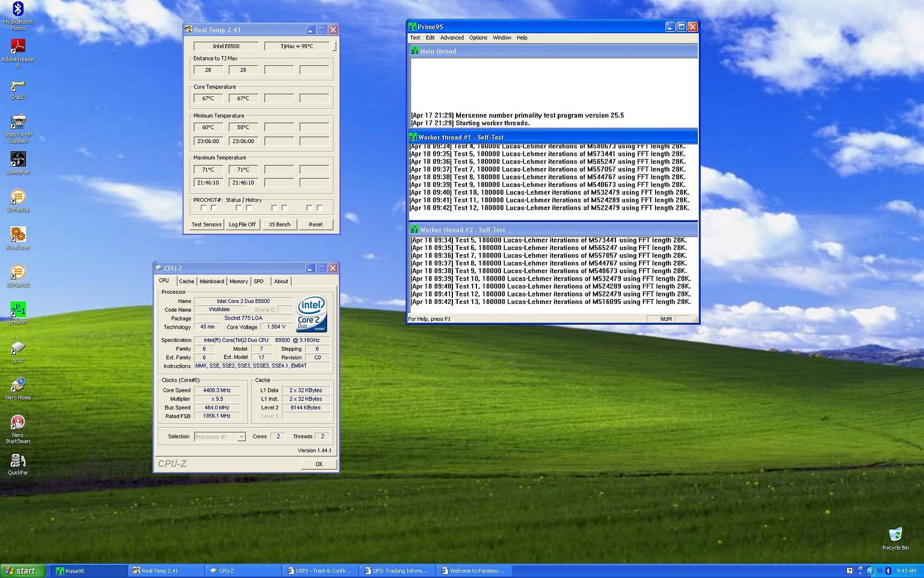Select the GrabIt desktop icon
Viewport: 924px width, 578px height.
(x=18, y=89)
